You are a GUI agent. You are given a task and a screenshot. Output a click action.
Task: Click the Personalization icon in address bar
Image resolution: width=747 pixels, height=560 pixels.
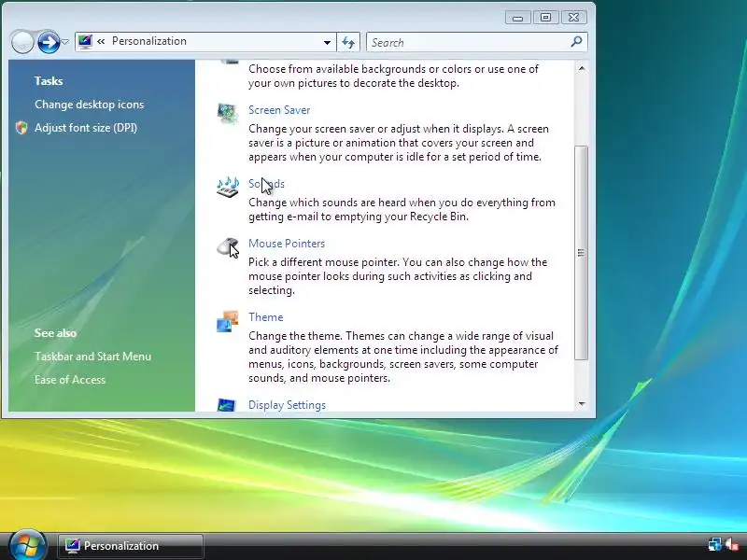point(85,41)
